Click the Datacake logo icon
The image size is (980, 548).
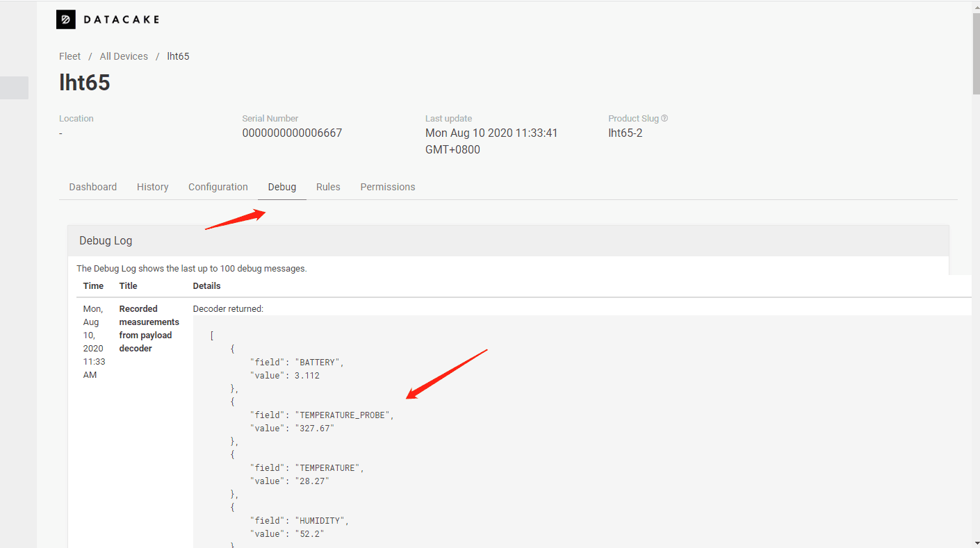point(65,19)
